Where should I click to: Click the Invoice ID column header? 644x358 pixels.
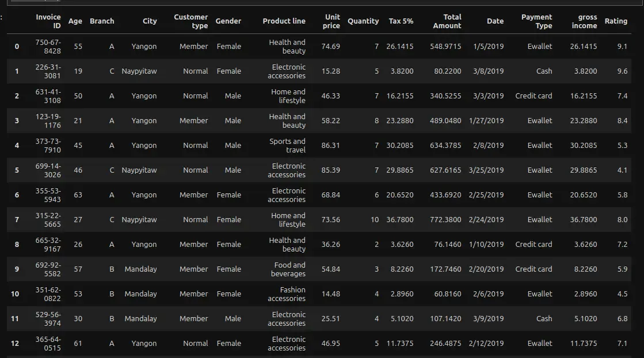pyautogui.click(x=48, y=21)
